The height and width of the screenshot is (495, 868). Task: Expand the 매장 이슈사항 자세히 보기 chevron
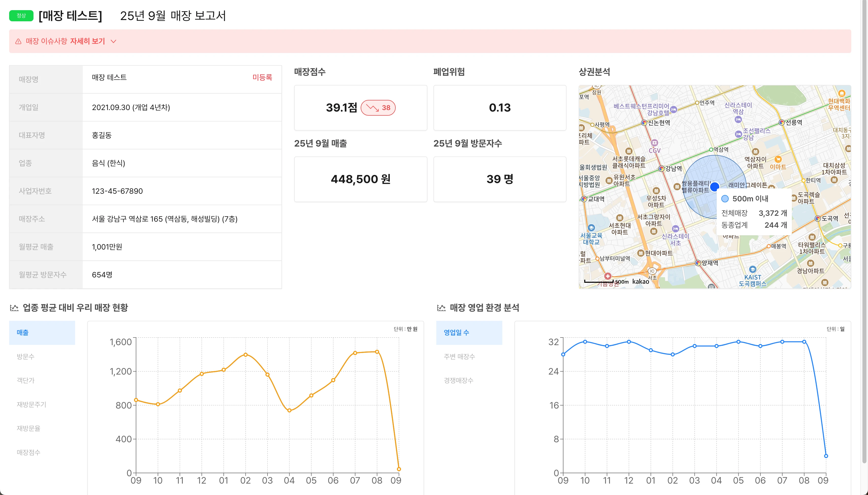(114, 41)
